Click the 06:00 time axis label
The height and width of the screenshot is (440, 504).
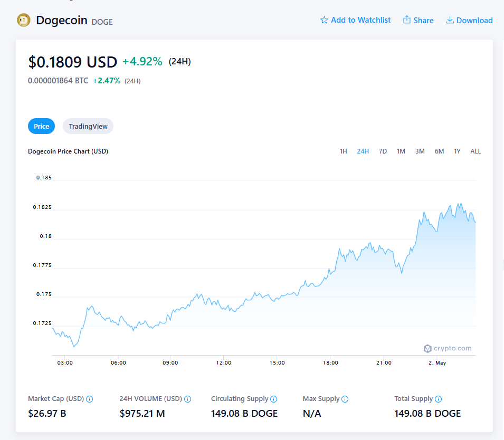point(118,362)
